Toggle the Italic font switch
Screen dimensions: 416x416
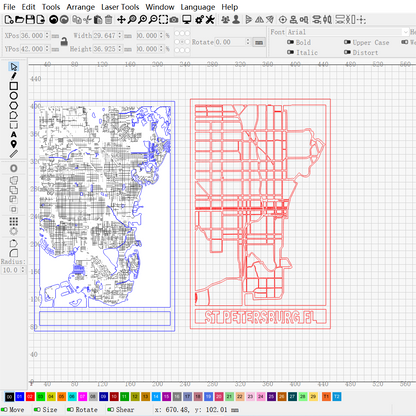coord(290,52)
